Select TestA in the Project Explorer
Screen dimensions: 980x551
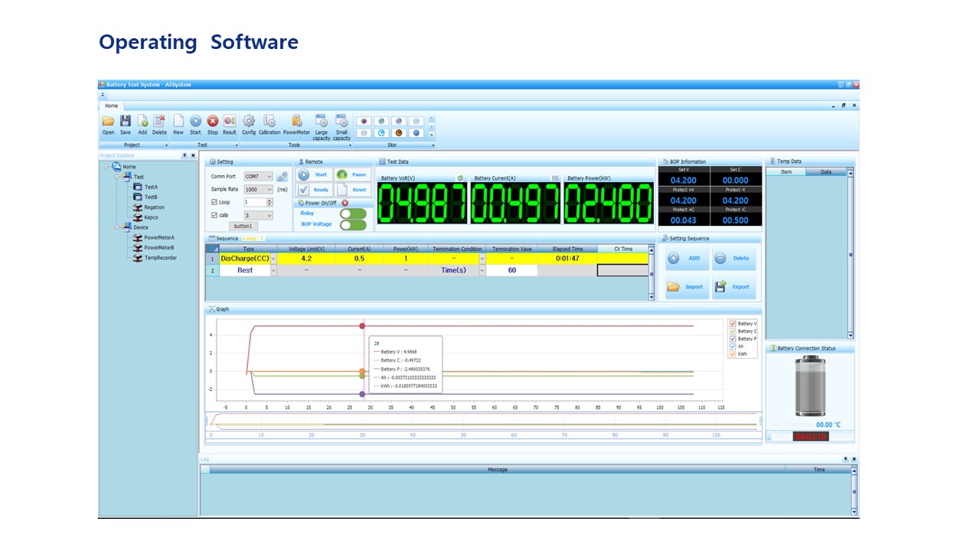pyautogui.click(x=151, y=187)
